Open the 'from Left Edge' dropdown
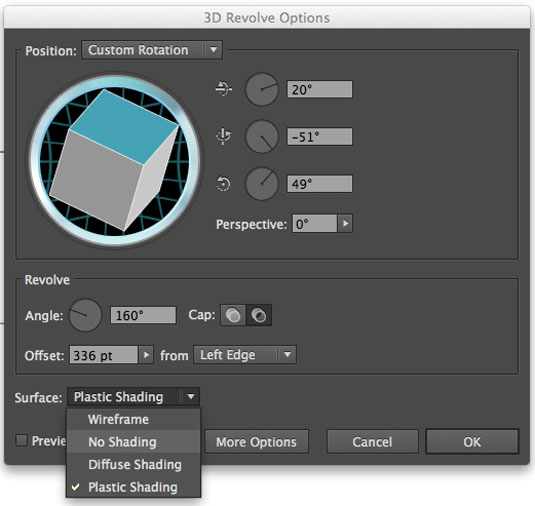535x506 pixels. [x=245, y=355]
